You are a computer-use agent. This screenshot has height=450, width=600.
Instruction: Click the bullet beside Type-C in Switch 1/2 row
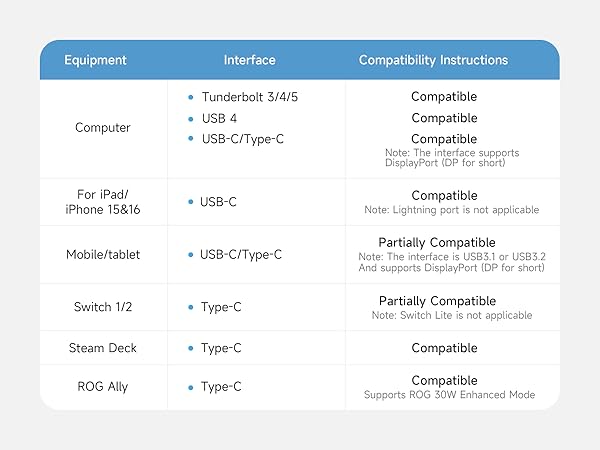[190, 307]
